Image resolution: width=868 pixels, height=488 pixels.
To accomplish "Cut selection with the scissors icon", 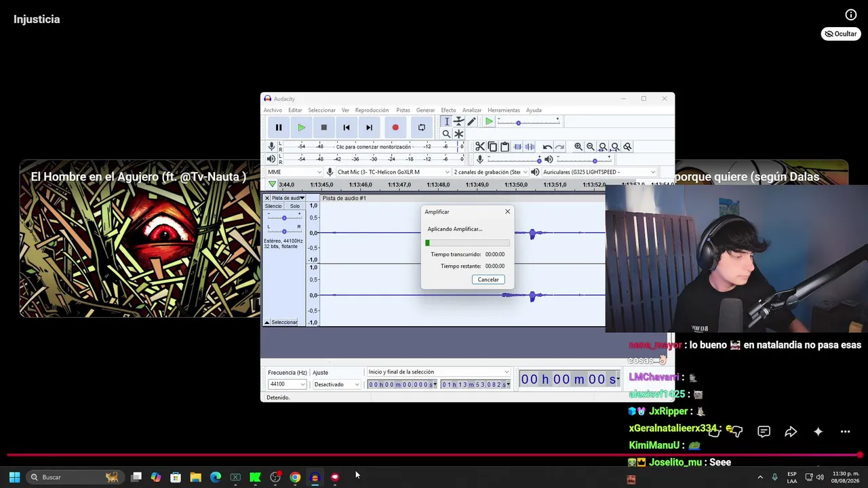I will pos(480,146).
